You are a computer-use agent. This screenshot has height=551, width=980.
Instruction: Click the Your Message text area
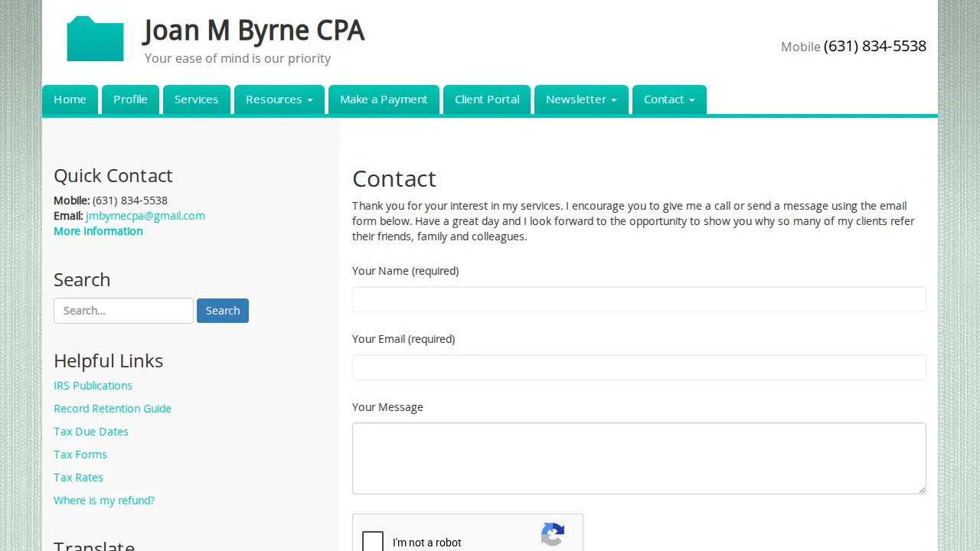pyautogui.click(x=639, y=458)
